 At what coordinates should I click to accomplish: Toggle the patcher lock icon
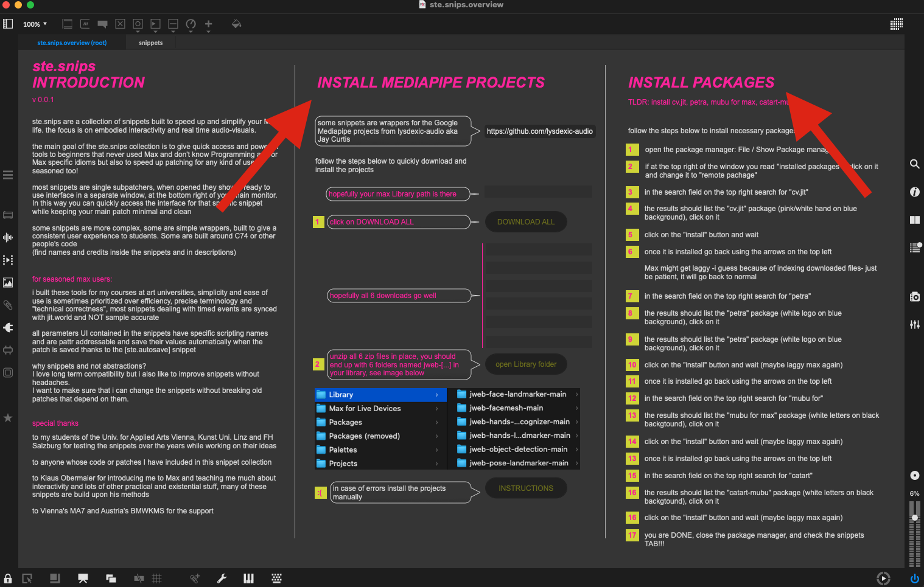click(x=8, y=578)
